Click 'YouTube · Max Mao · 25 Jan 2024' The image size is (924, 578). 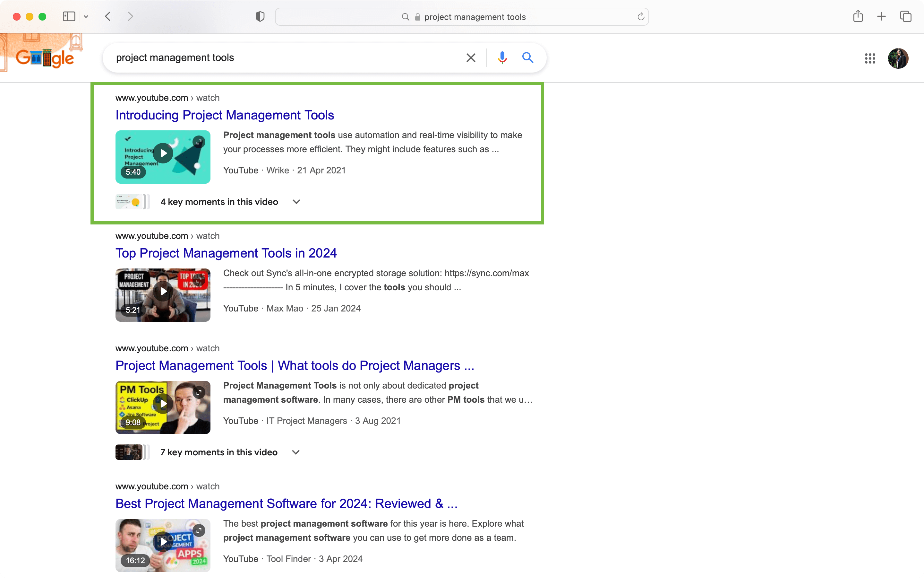[x=292, y=309]
